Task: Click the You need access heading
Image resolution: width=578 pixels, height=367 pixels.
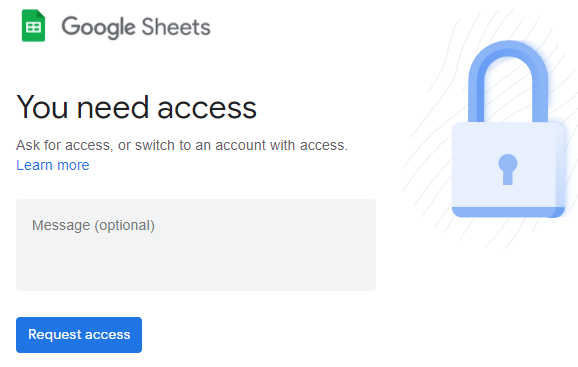Action: pyautogui.click(x=136, y=107)
